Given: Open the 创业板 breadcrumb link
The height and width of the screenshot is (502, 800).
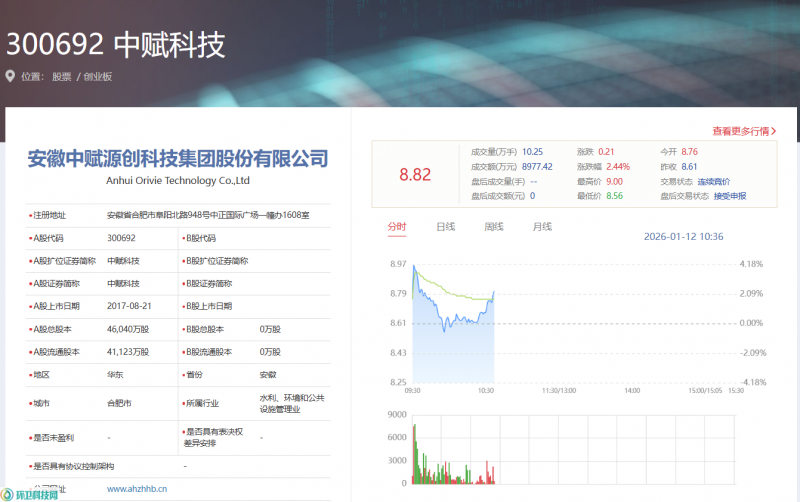Looking at the screenshot, I should [x=98, y=77].
